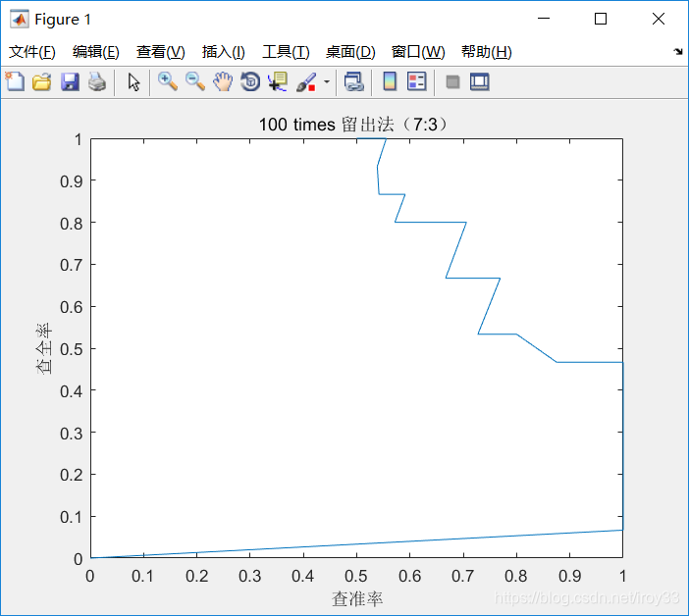
Task: Select the Edit Plot arrow tool
Action: 133,82
